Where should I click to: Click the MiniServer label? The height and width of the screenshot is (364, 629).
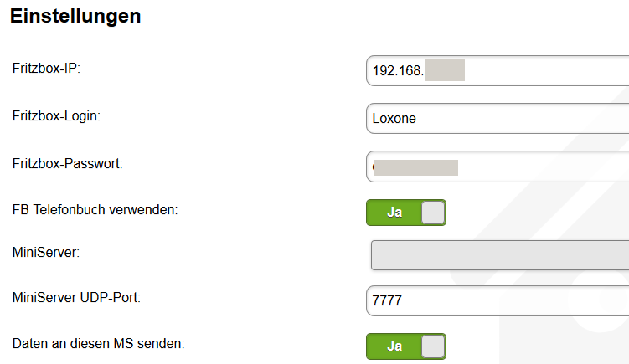click(x=46, y=251)
